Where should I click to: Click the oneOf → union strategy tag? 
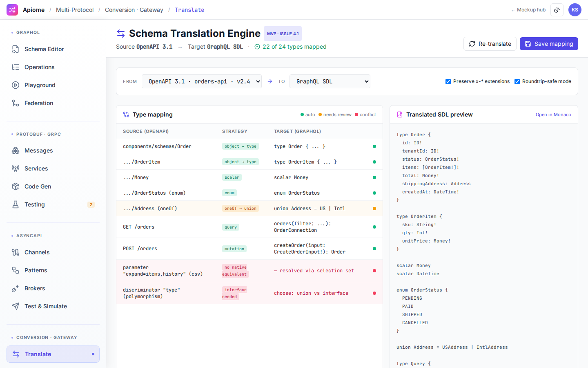coord(241,209)
